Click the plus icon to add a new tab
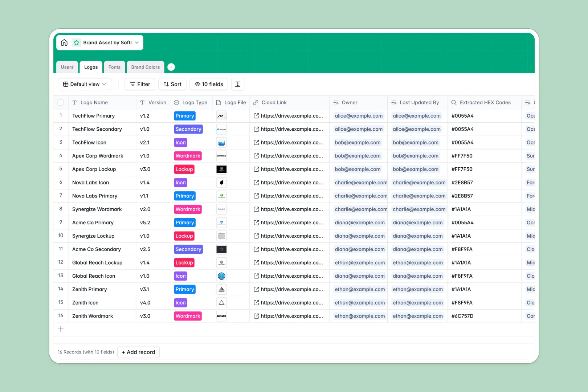The width and height of the screenshot is (588, 392). click(x=171, y=67)
